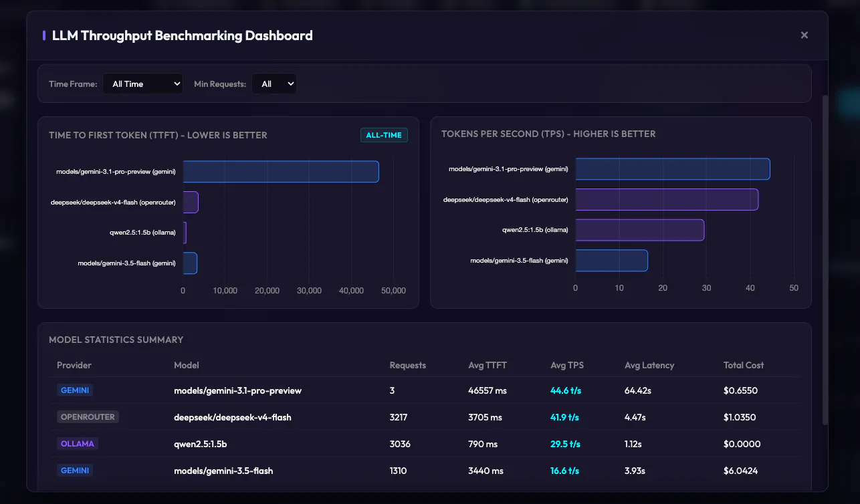Click the $6.0424 total cost
This screenshot has height=504, width=860.
(x=742, y=471)
